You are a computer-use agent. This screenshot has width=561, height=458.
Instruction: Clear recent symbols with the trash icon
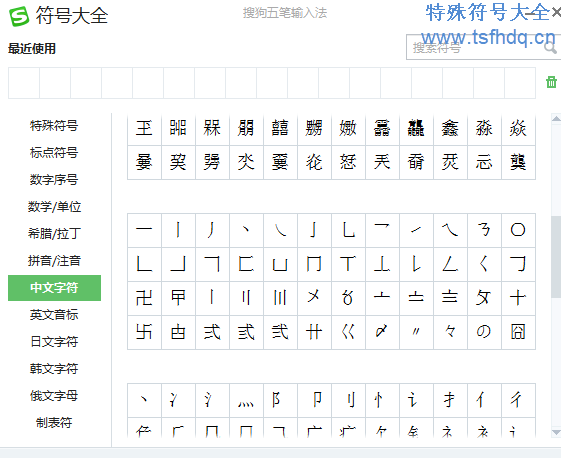click(x=551, y=82)
